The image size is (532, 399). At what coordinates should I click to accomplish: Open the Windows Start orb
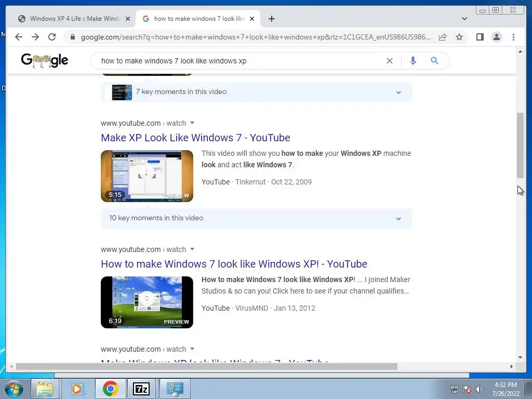pyautogui.click(x=14, y=389)
